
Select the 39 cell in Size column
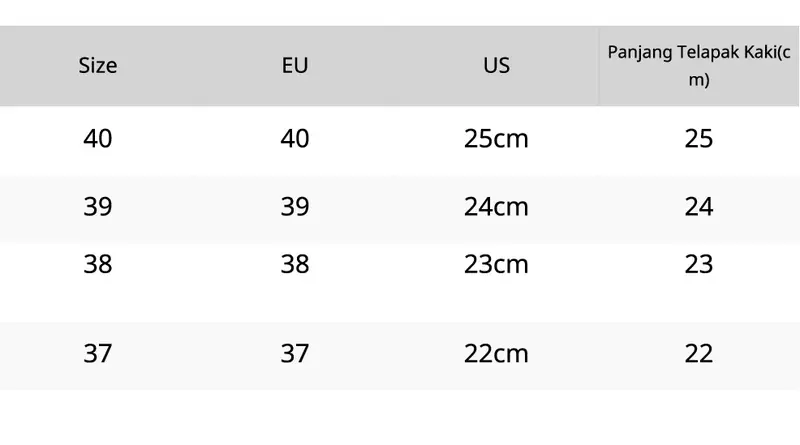98,207
